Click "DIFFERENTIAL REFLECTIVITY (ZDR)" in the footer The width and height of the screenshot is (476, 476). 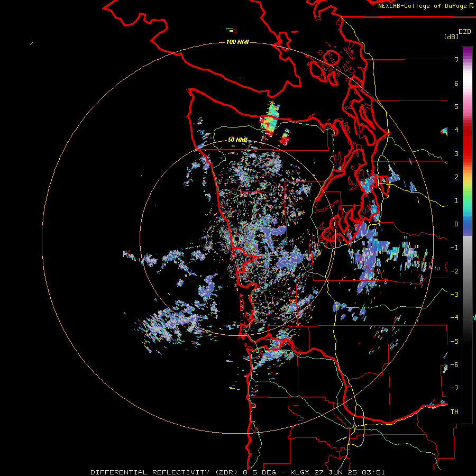click(x=164, y=472)
